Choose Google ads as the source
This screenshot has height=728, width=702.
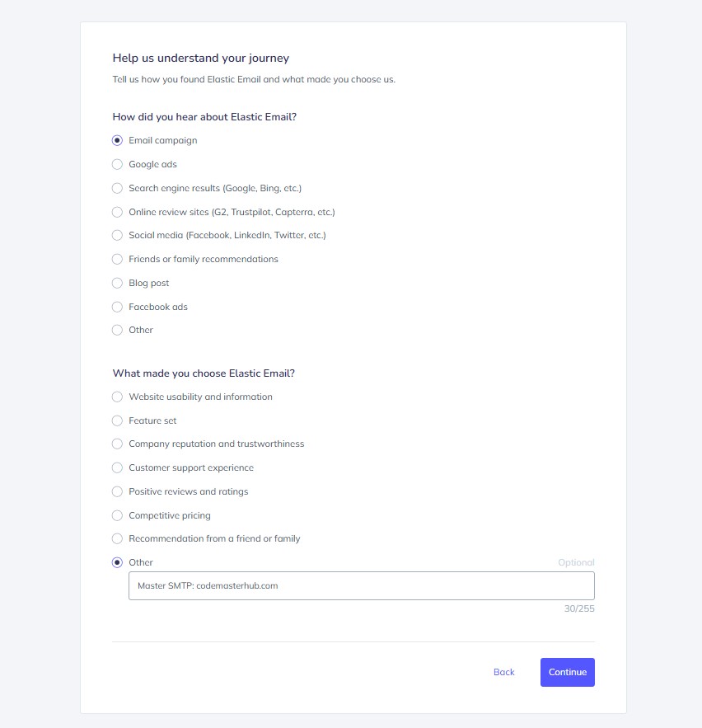[x=117, y=164]
